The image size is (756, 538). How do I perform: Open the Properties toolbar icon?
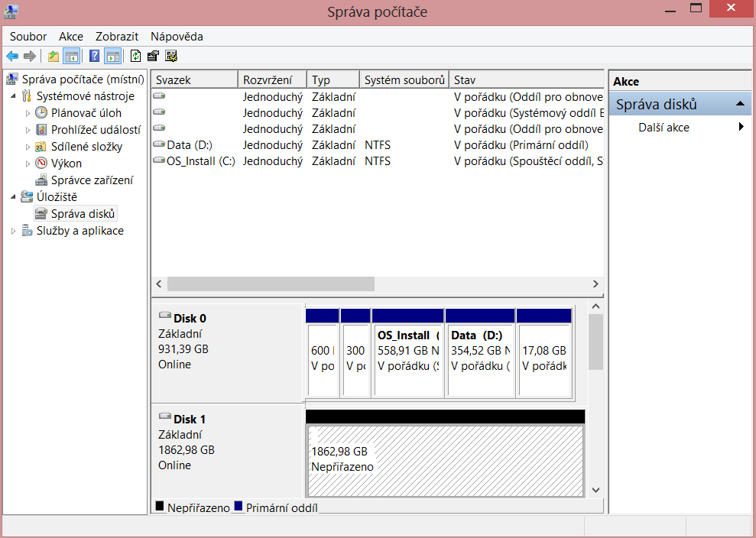click(153, 56)
